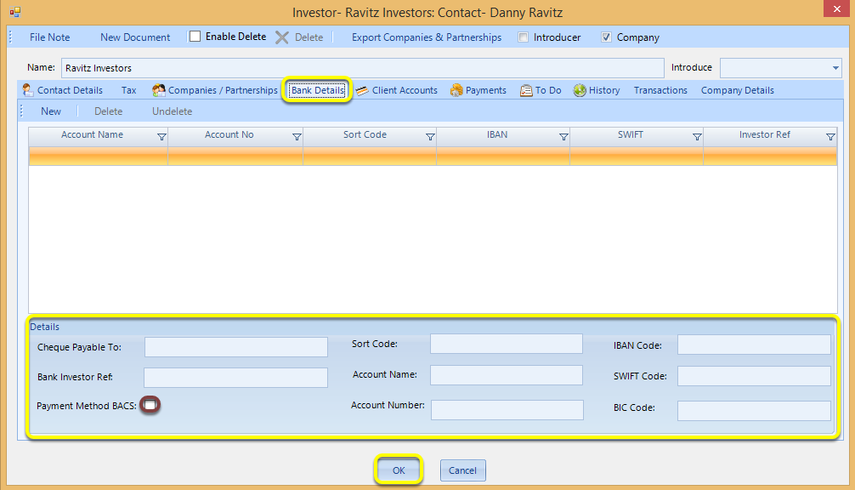This screenshot has width=855, height=490.
Task: Click the Account Name input in Details
Action: [506, 375]
